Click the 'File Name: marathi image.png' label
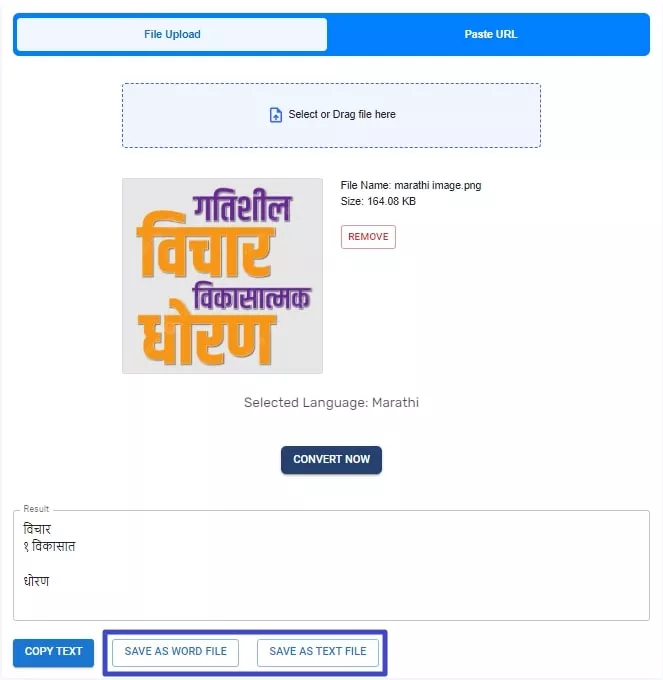The width and height of the screenshot is (663, 680). (411, 186)
